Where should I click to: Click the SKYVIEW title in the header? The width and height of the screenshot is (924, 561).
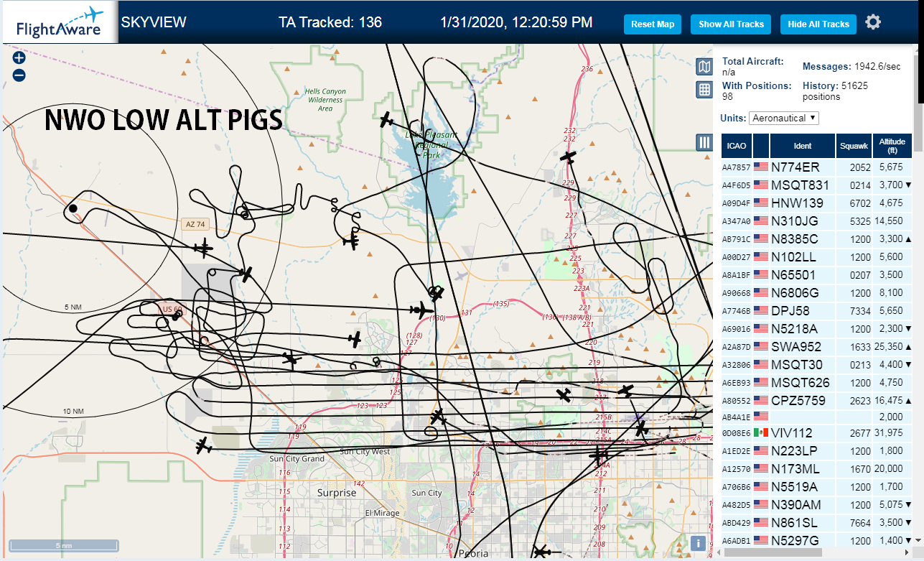(154, 22)
